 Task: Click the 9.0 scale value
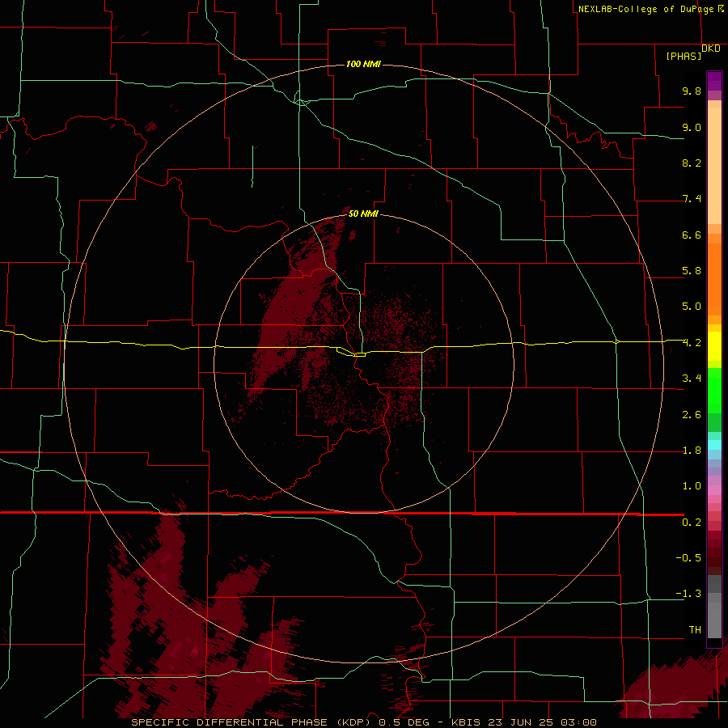692,127
